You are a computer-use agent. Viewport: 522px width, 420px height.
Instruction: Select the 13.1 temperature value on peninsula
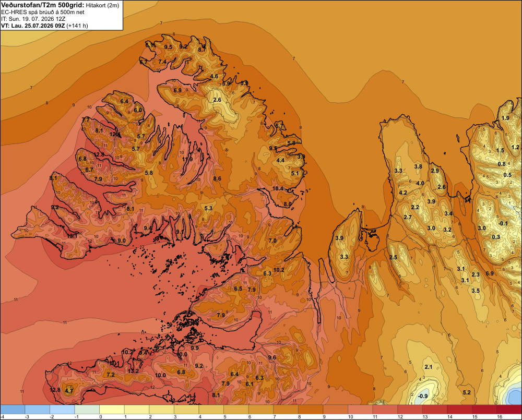point(72,236)
